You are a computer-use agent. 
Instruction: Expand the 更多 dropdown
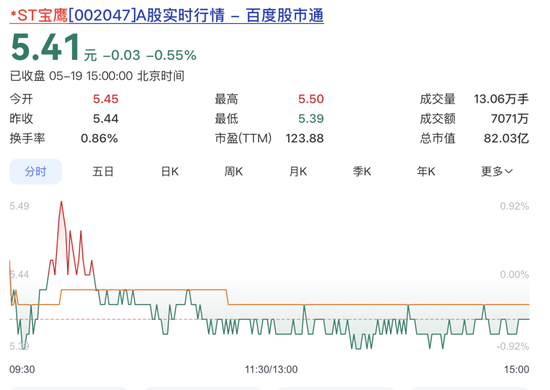coord(497,172)
